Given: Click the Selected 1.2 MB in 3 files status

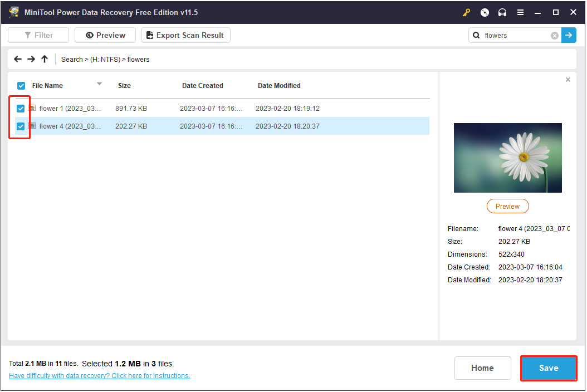Looking at the screenshot, I should point(128,364).
